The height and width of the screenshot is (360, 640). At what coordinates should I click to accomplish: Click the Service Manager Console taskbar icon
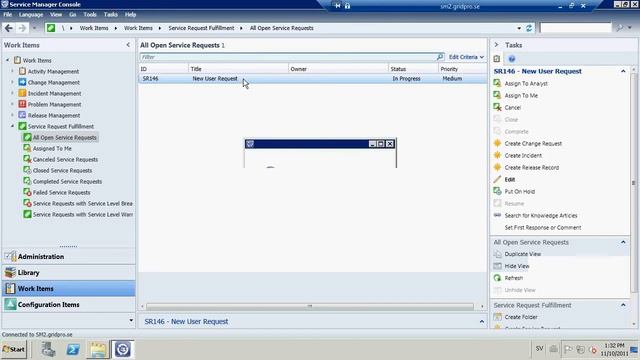(x=122, y=349)
